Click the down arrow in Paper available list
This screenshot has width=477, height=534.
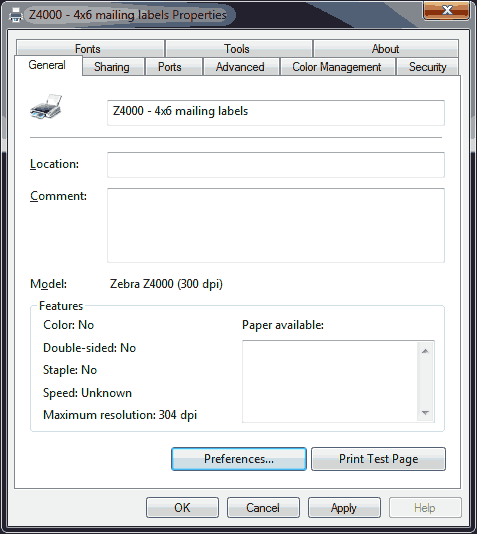(425, 412)
